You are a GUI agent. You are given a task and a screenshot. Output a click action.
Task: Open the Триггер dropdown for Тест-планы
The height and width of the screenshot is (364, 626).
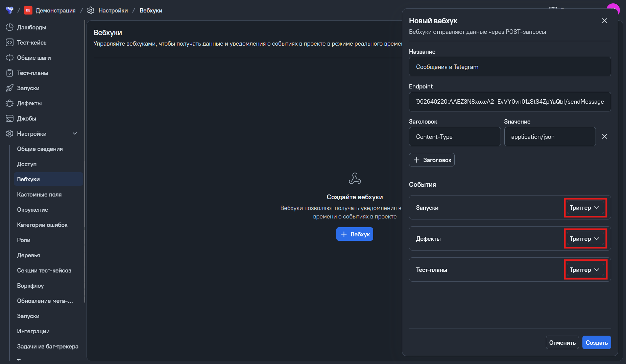(x=585, y=270)
